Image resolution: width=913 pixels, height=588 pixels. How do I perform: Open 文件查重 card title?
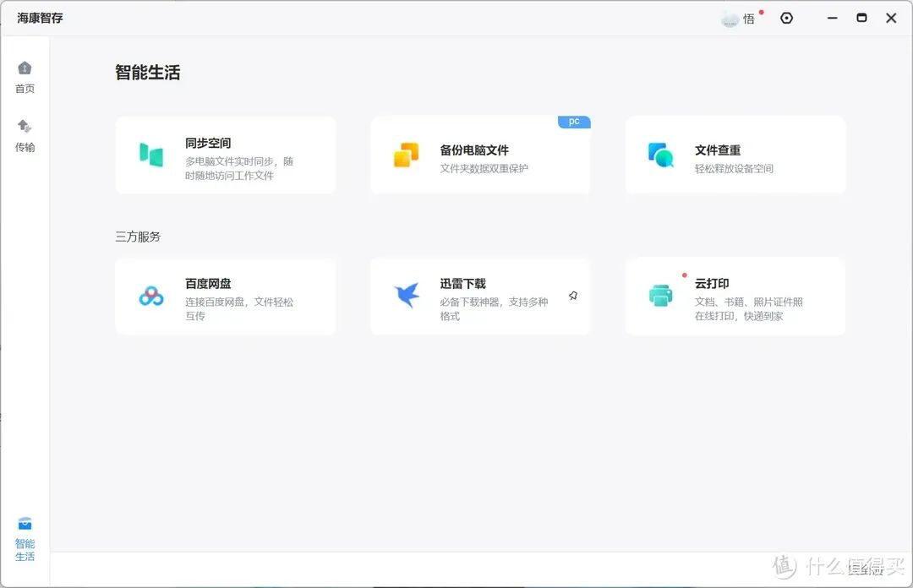pyautogui.click(x=718, y=150)
